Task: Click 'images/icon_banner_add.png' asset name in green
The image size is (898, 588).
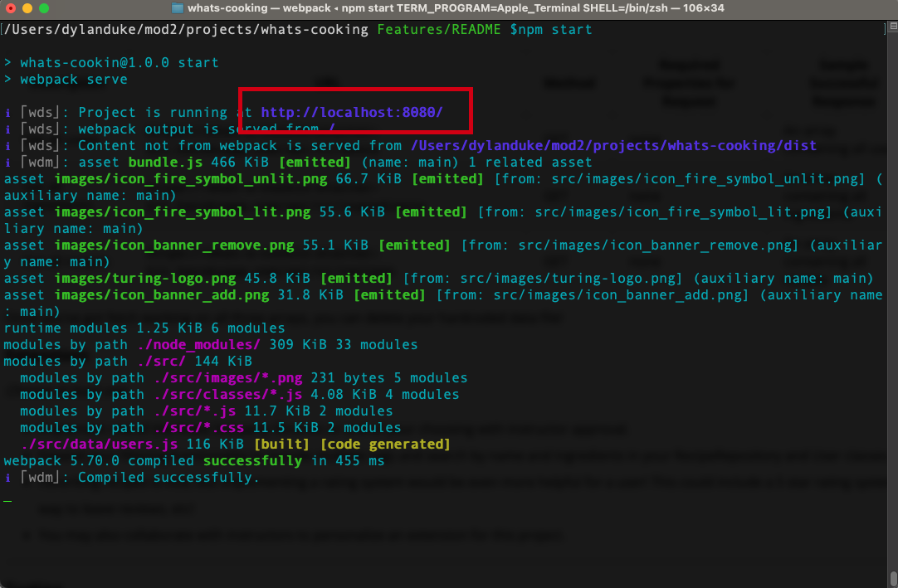Action: point(162,295)
